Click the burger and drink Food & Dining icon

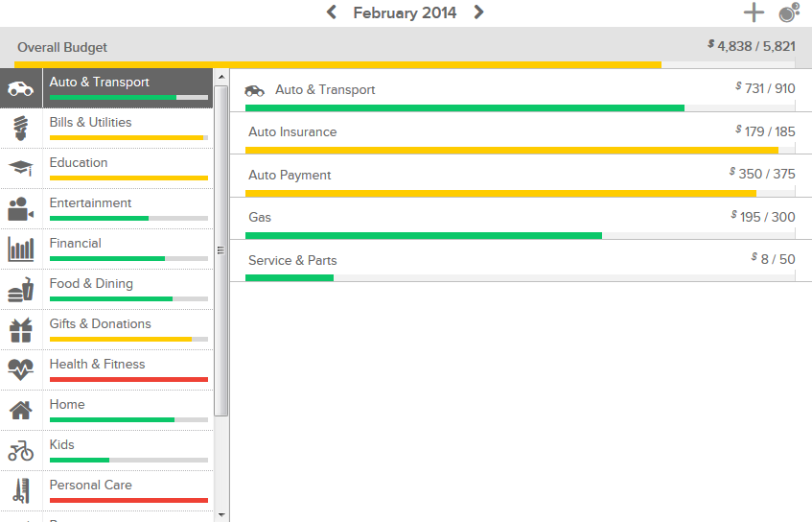click(21, 289)
